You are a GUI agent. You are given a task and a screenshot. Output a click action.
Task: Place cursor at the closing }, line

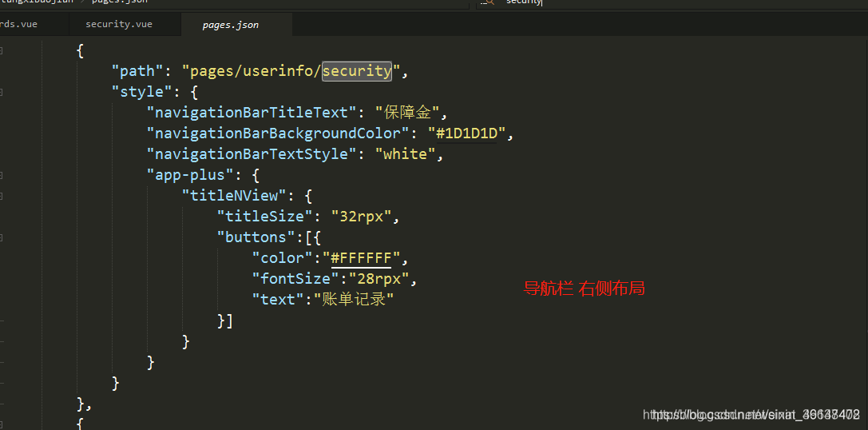click(x=84, y=404)
